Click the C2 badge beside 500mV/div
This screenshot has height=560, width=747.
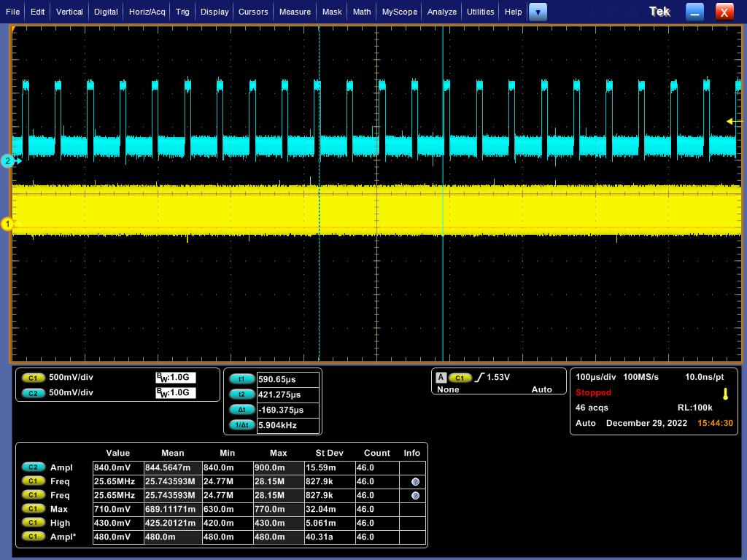(x=34, y=393)
